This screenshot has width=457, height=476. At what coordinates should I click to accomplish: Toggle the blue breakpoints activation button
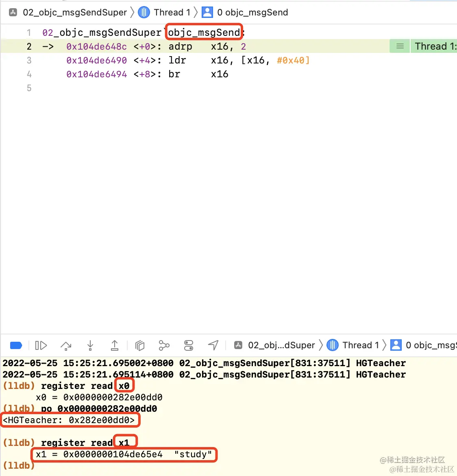(16, 345)
